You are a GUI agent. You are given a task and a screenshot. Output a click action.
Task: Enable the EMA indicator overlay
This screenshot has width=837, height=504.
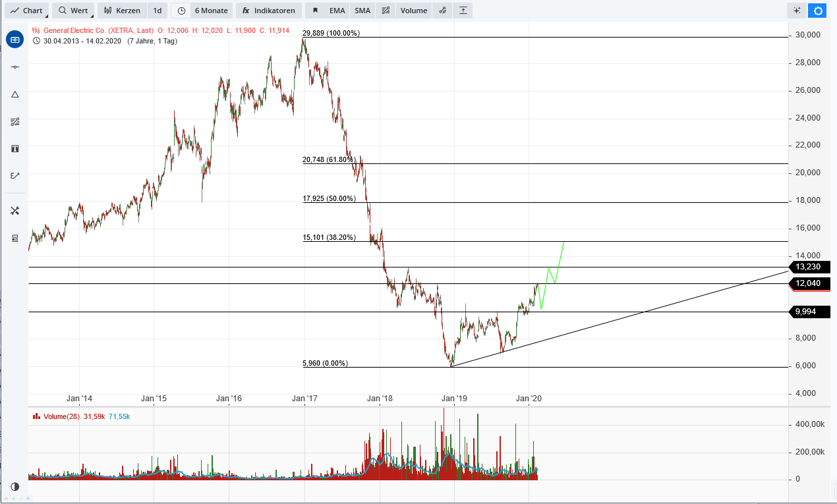pyautogui.click(x=337, y=10)
